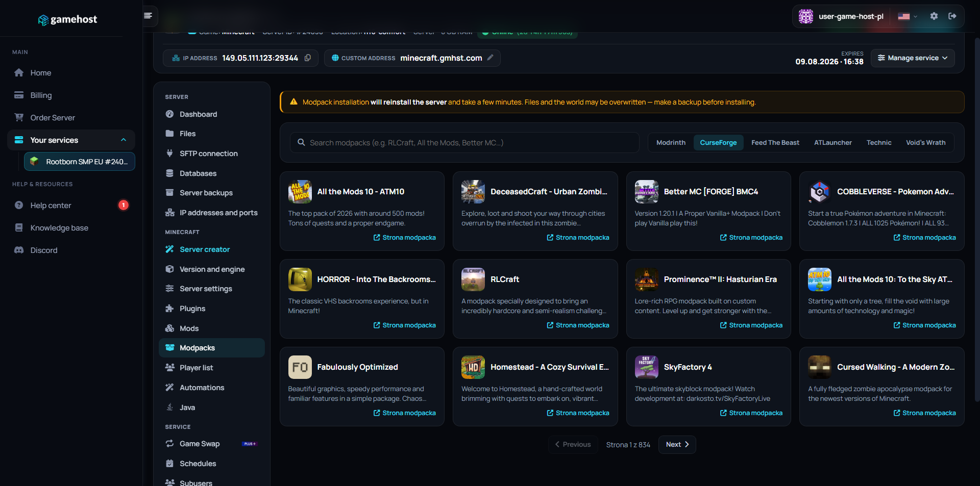Viewport: 980px width, 486px height.
Task: Click the Previous page button
Action: tap(573, 445)
